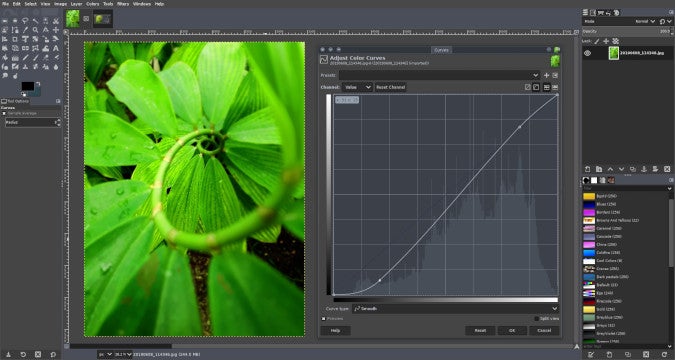Click the swap foreground/background colors arrow
The height and width of the screenshot is (360, 675).
39,83
